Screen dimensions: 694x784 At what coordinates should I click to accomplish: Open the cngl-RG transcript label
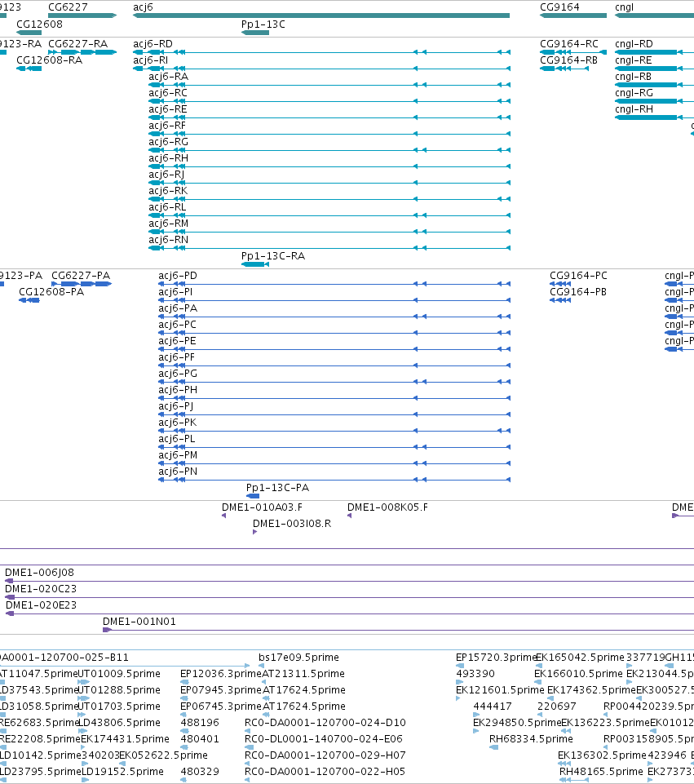(x=634, y=92)
